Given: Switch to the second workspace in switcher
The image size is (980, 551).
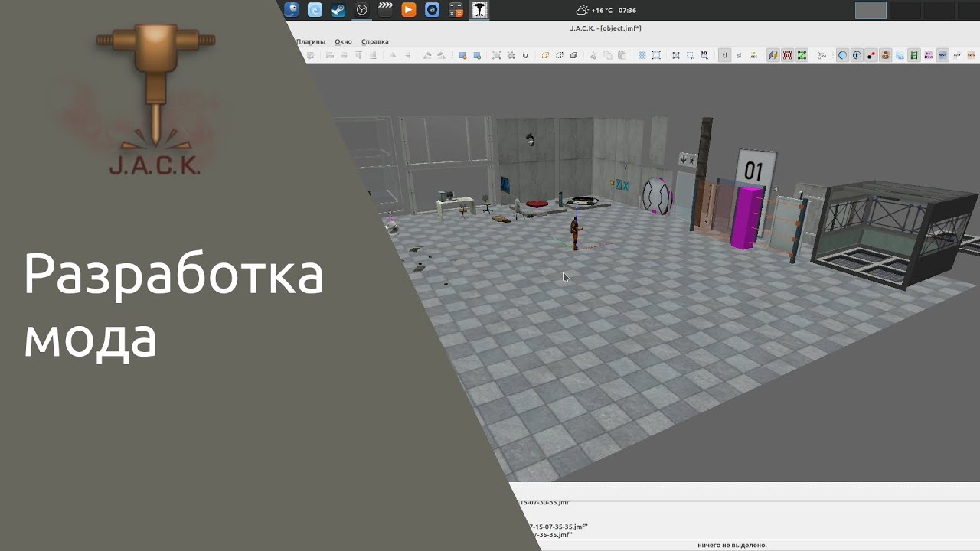Looking at the screenshot, I should coord(905,10).
